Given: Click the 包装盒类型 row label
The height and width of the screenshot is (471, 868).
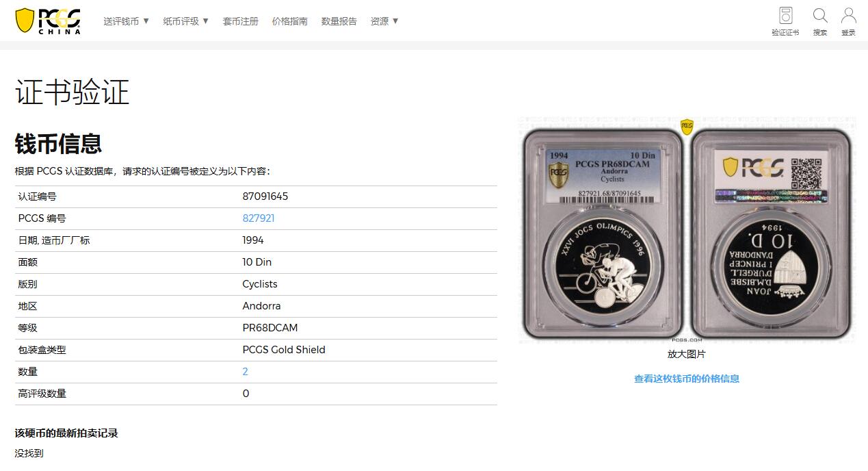Looking at the screenshot, I should [x=42, y=350].
